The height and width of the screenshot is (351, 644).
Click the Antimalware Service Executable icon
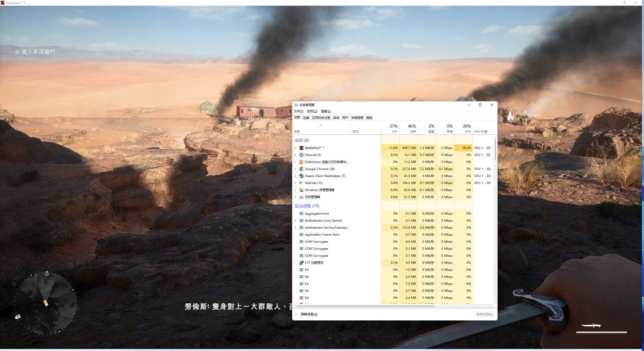point(302,228)
